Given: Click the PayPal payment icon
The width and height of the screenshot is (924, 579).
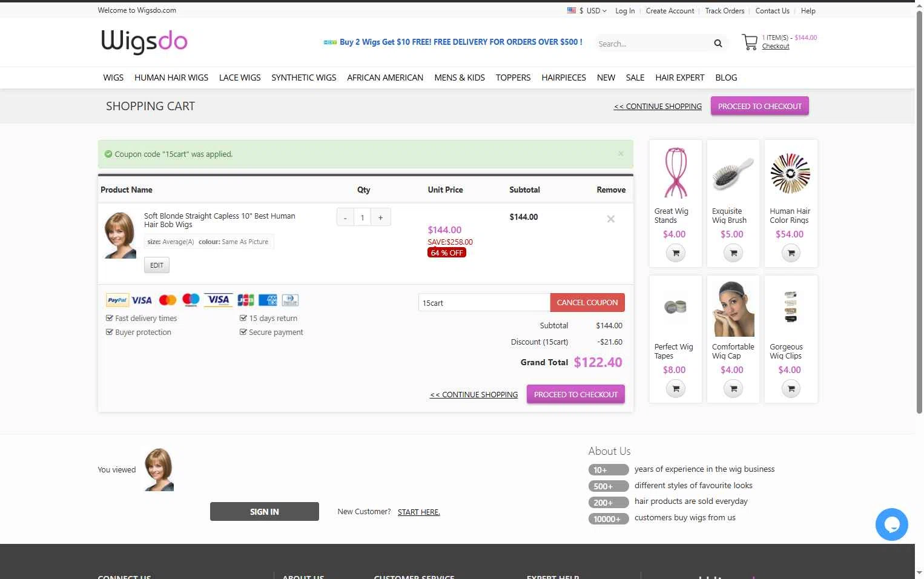Looking at the screenshot, I should (117, 300).
